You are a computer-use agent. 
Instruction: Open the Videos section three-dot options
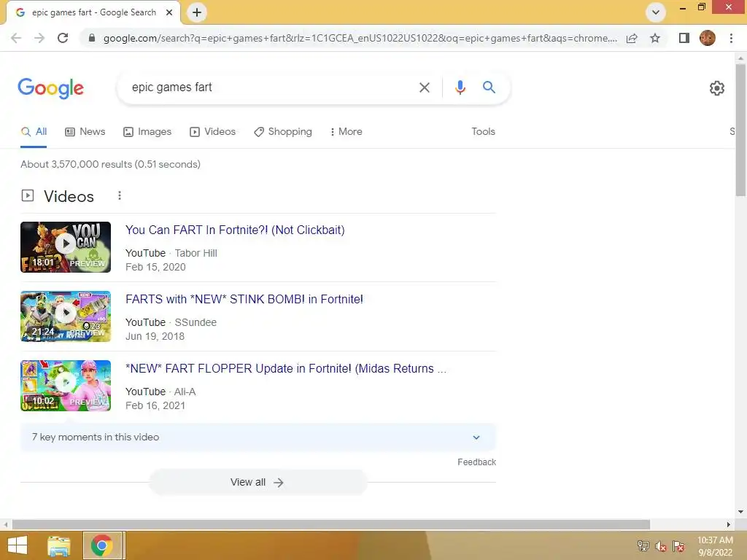point(120,195)
